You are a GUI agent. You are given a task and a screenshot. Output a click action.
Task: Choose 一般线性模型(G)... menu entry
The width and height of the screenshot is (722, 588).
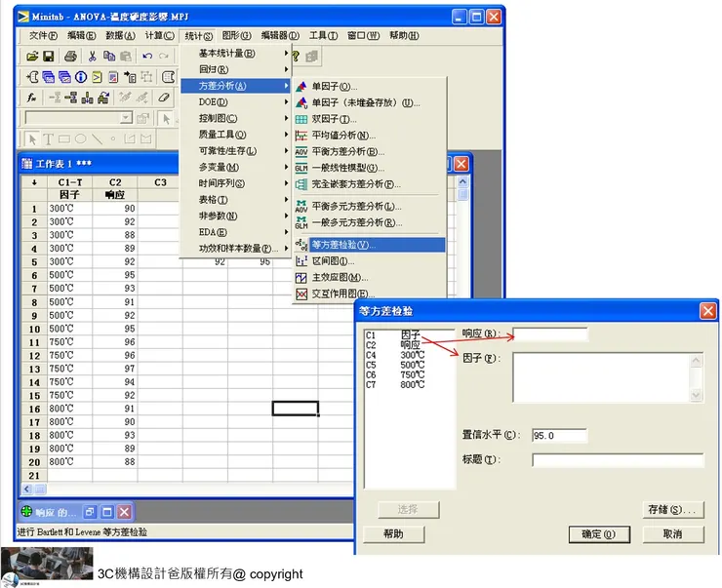(370, 168)
